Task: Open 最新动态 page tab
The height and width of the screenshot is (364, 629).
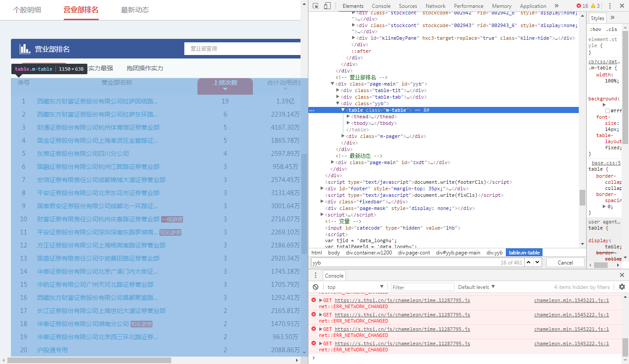Action: click(x=135, y=10)
